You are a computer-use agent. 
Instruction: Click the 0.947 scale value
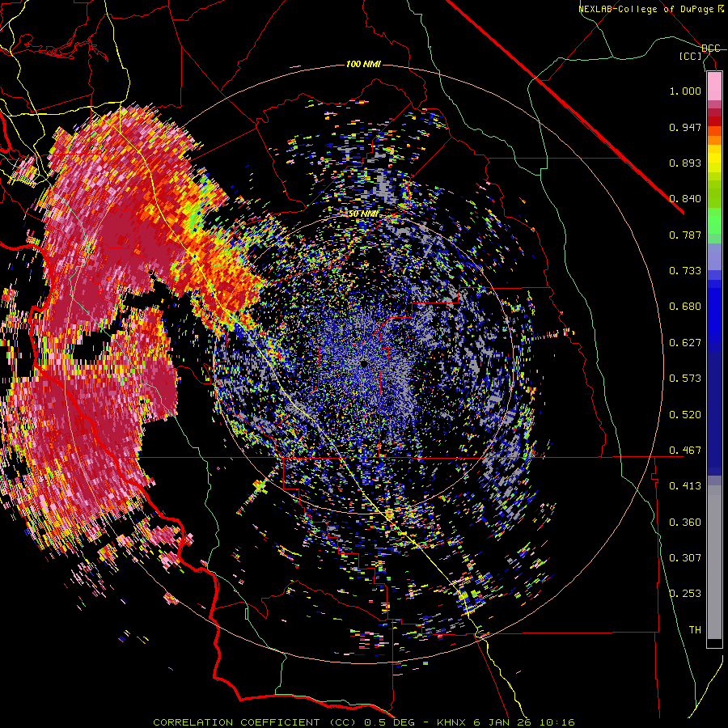point(685,127)
